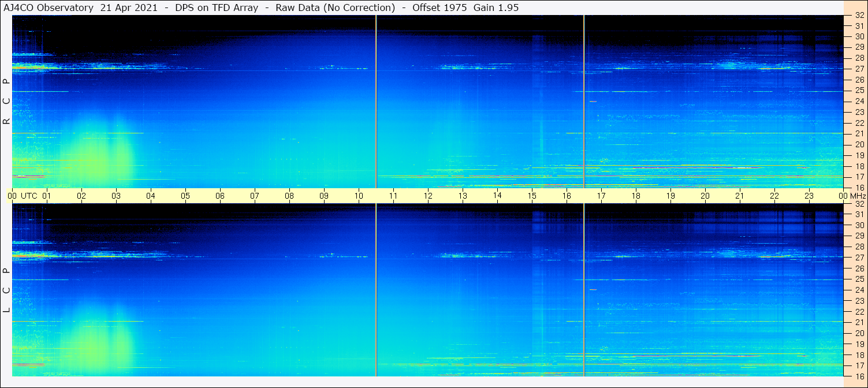Select the 22 hour tick label

pos(774,196)
